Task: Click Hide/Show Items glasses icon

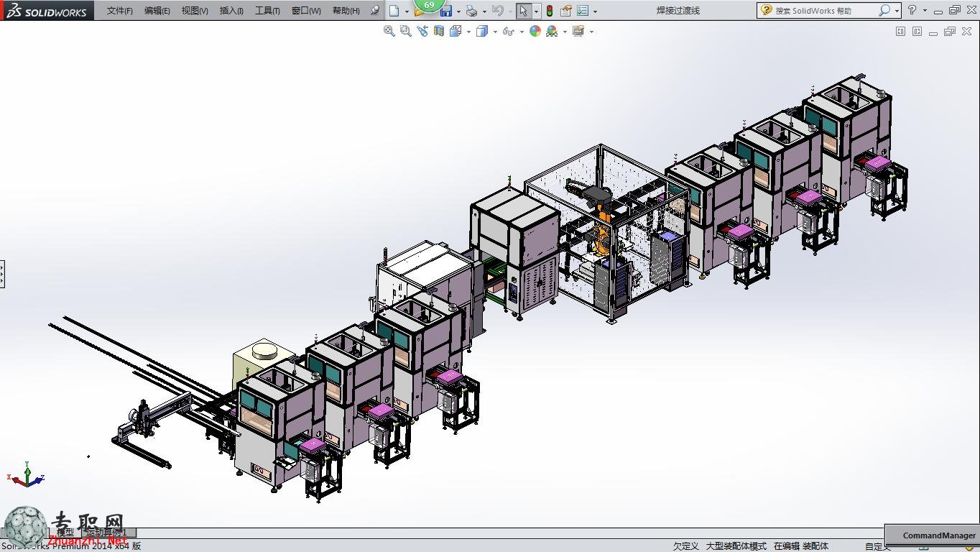Action: pos(509,31)
